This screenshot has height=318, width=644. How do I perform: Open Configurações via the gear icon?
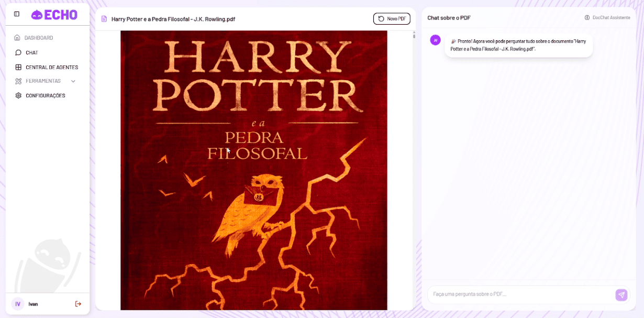pyautogui.click(x=18, y=96)
